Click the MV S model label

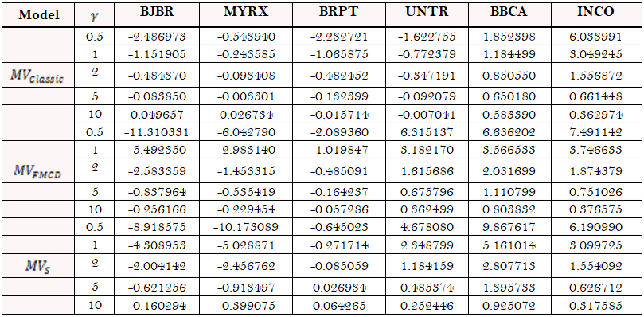pyautogui.click(x=37, y=265)
